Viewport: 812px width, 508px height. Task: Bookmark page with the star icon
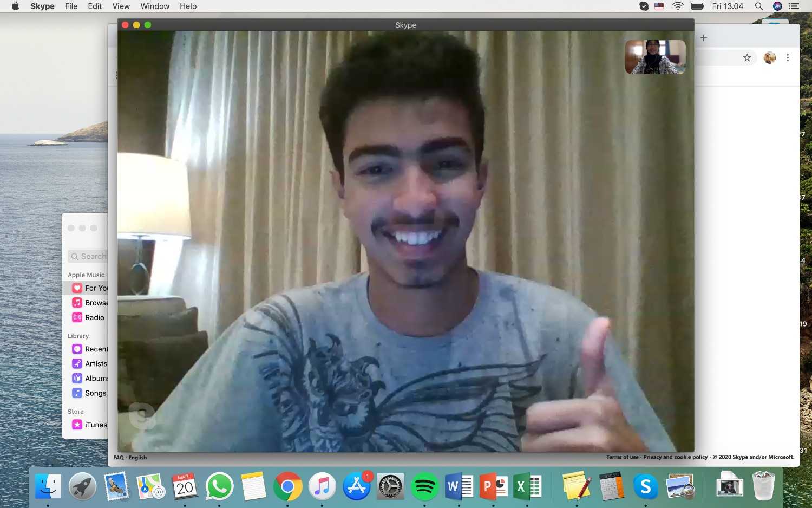(x=747, y=57)
